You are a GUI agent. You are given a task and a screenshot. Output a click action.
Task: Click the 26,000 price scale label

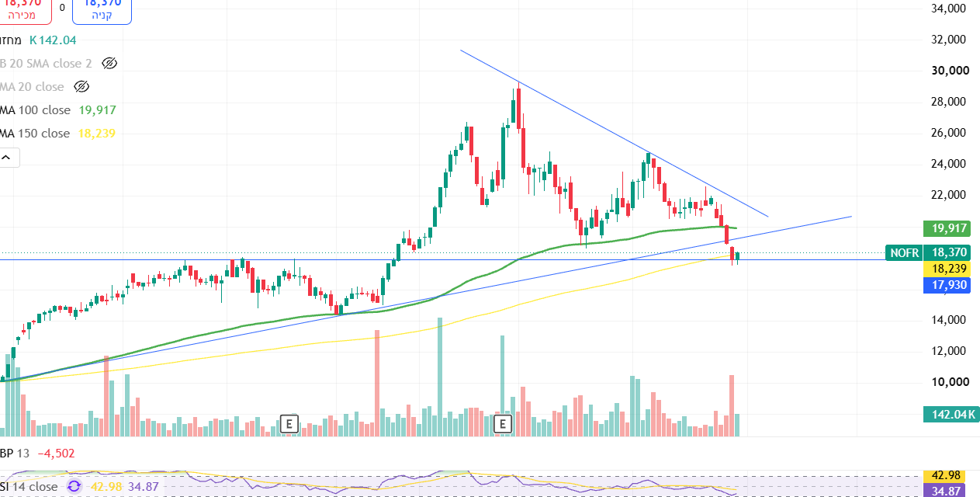(x=948, y=133)
